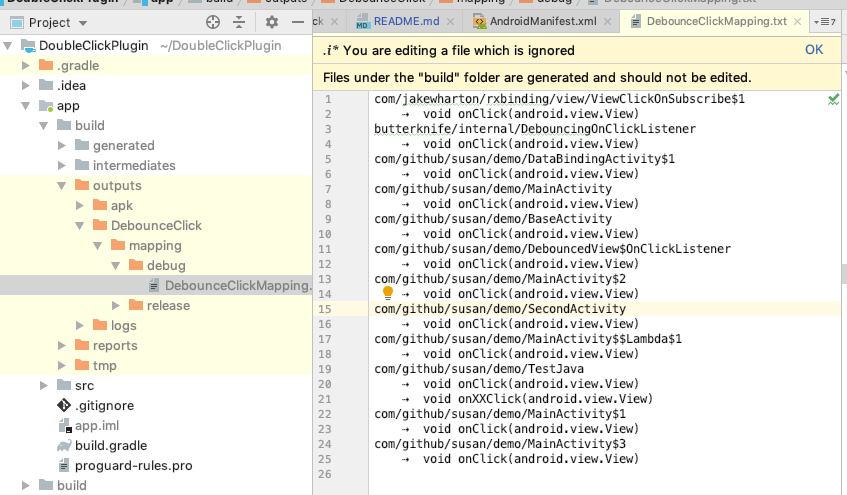Click the XML icon on AndroidManifest tab
This screenshot has height=495, width=847.
479,22
